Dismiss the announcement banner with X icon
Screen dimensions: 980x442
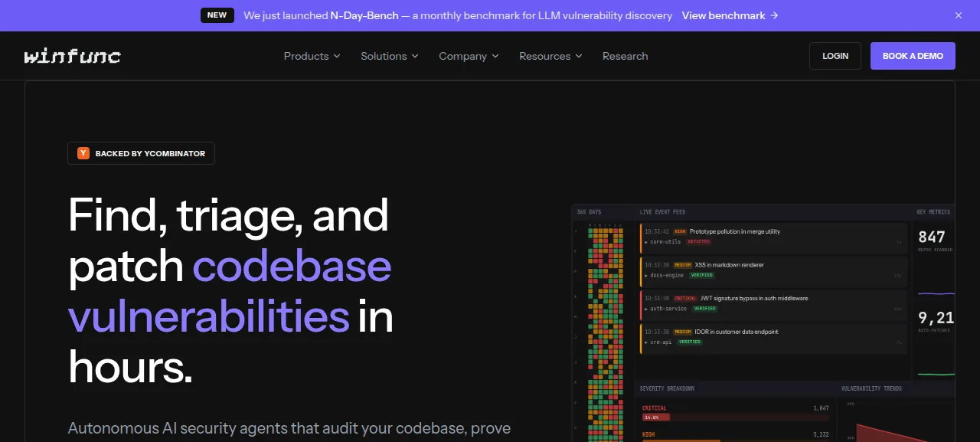(x=959, y=15)
